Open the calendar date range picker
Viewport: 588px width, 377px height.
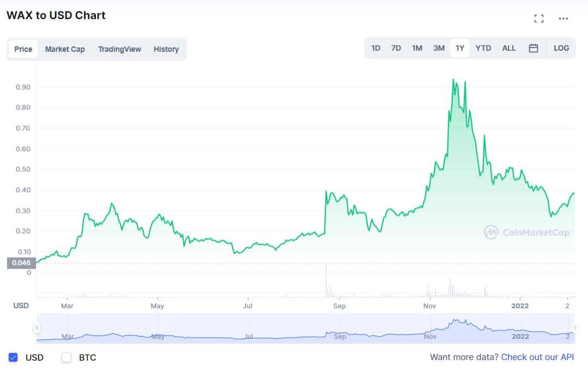534,48
